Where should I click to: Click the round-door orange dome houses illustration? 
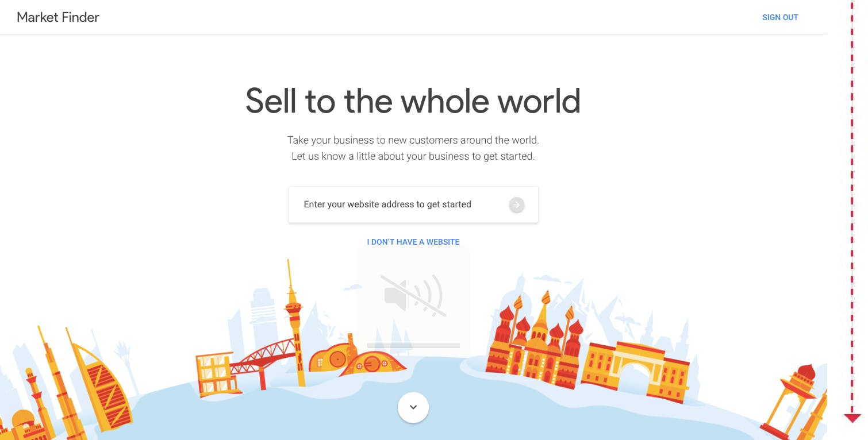coord(356,356)
